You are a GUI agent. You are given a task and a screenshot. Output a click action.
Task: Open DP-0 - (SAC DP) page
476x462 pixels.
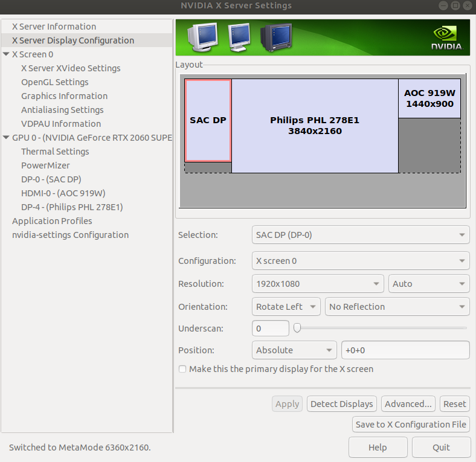pos(51,179)
